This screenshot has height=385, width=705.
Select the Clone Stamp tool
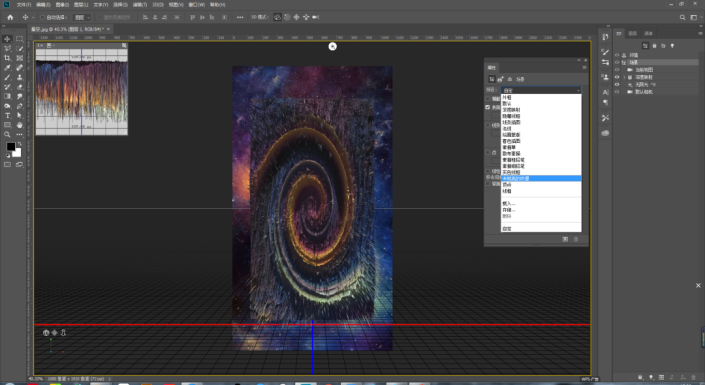19,77
